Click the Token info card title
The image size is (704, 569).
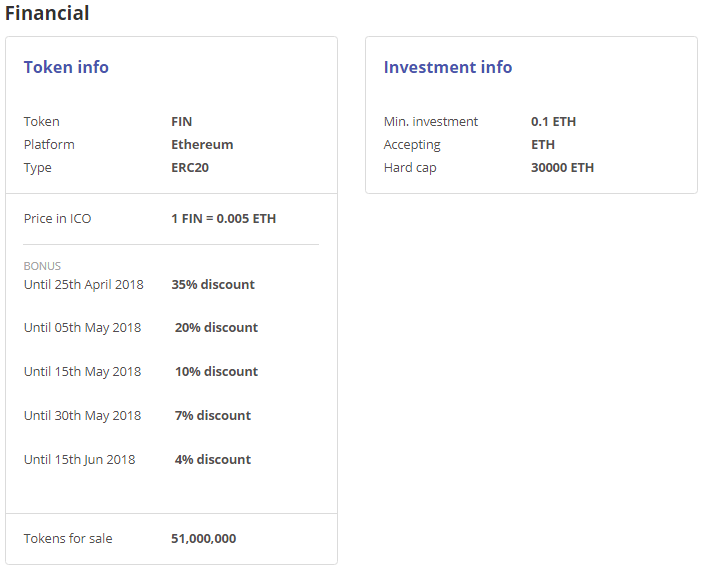pos(66,67)
